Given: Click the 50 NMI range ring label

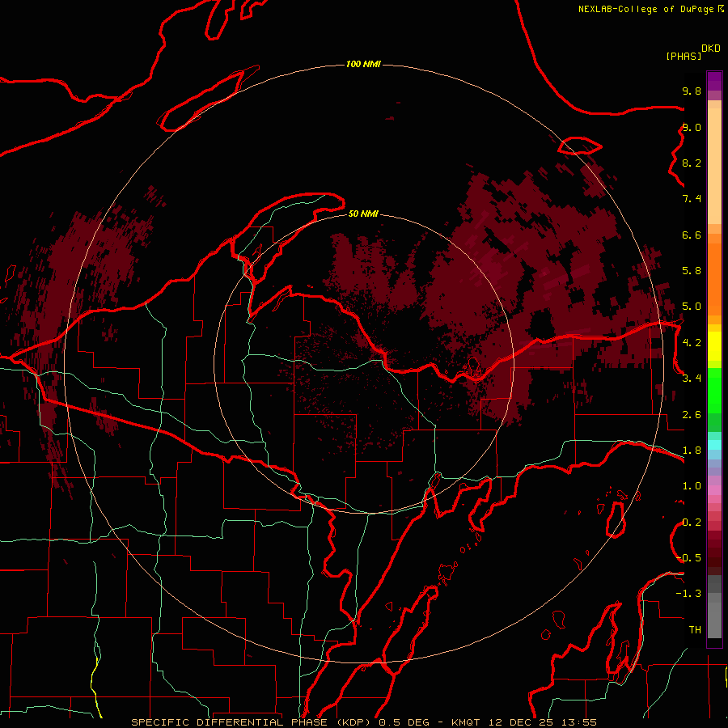Looking at the screenshot, I should pos(363,214).
